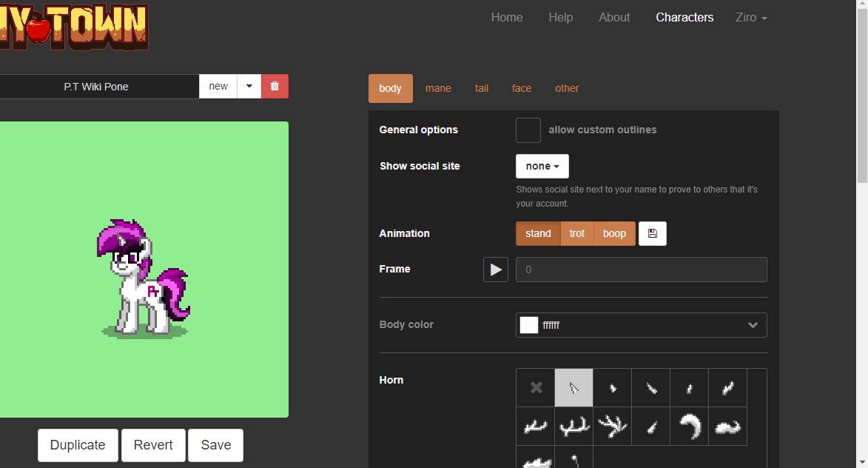The width and height of the screenshot is (868, 468).
Task: Switch to the tail tab
Action: (482, 89)
